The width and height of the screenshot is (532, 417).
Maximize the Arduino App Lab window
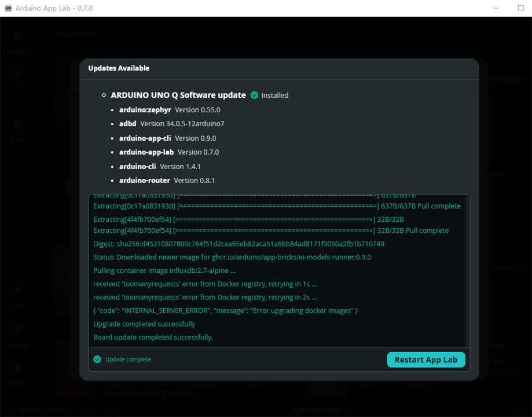[521, 8]
